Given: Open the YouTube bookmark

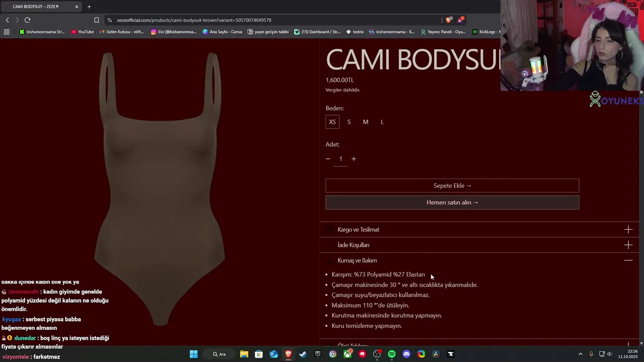Looking at the screenshot, I should [x=83, y=32].
